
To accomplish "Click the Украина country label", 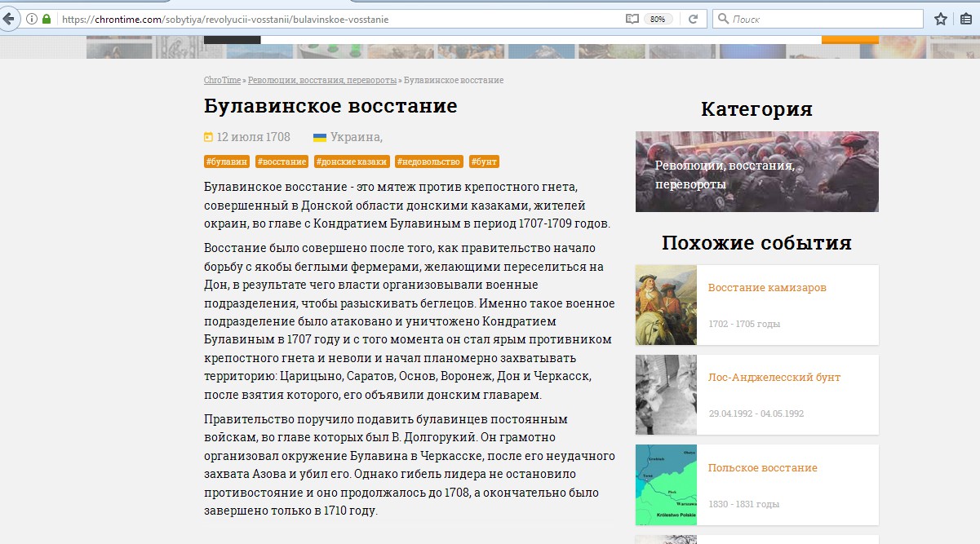I will point(356,137).
